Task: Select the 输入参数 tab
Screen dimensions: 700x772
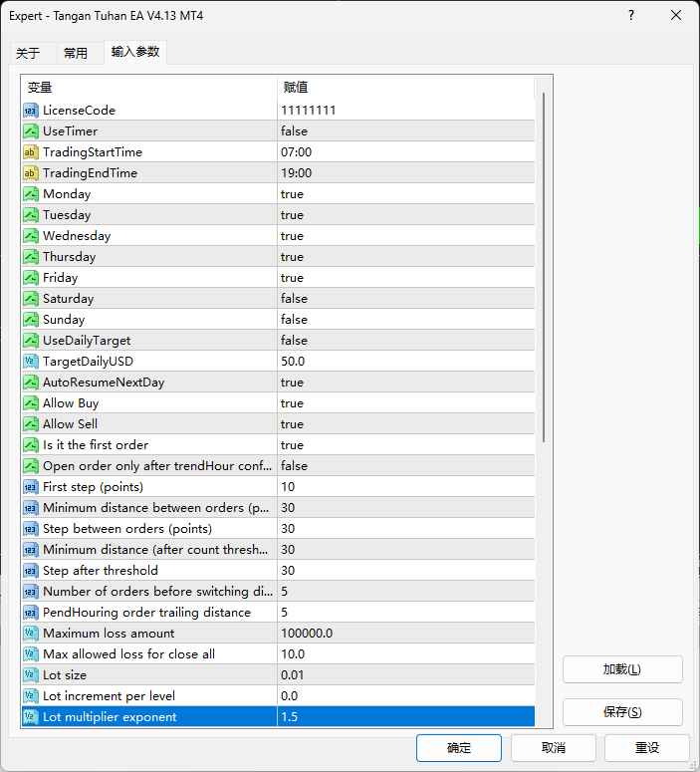Action: 135,52
